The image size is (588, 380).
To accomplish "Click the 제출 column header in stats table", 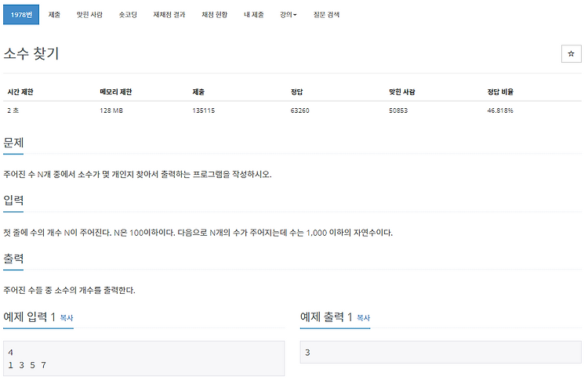I will click(x=198, y=92).
